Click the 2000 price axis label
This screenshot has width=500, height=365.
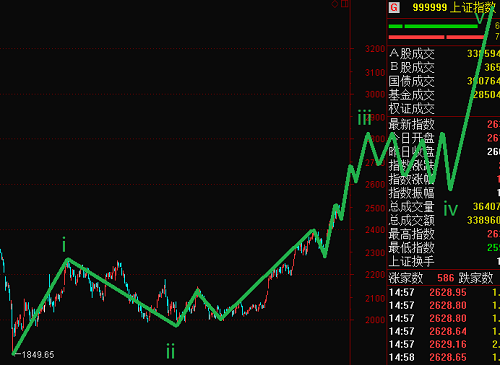(x=375, y=320)
